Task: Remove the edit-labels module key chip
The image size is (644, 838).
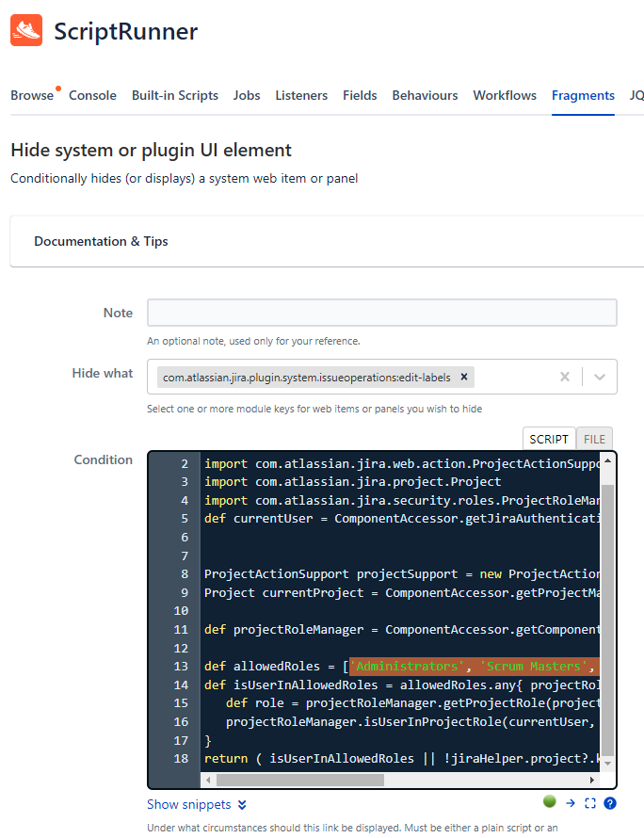Action: (463, 376)
